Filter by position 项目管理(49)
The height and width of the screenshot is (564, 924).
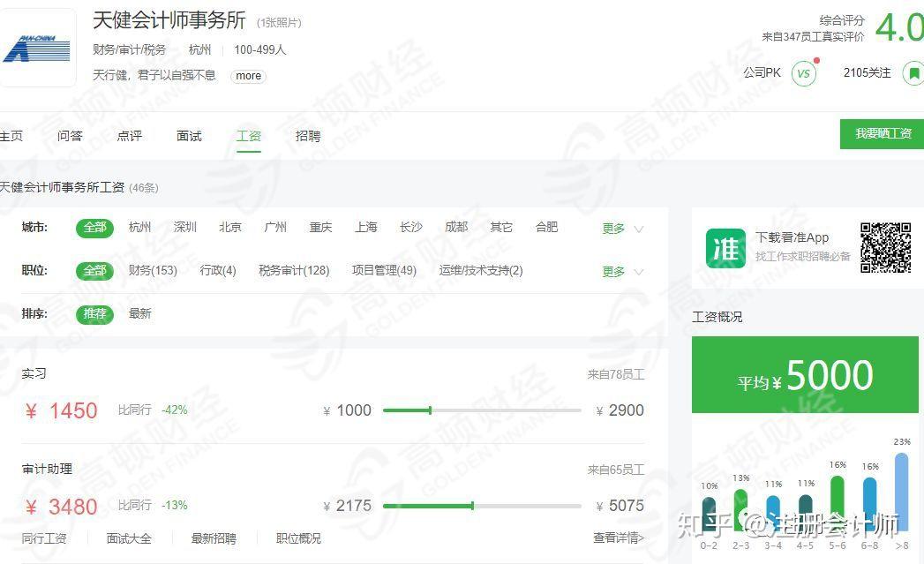pyautogui.click(x=384, y=270)
